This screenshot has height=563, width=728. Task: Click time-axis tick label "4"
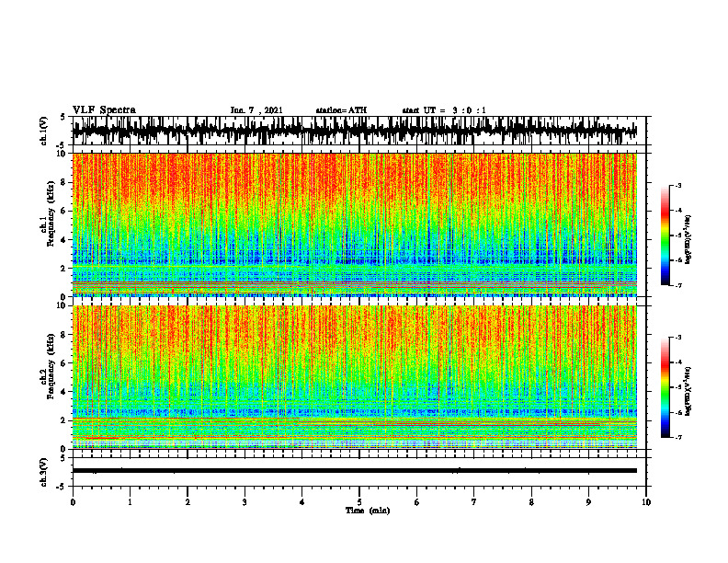(x=302, y=502)
